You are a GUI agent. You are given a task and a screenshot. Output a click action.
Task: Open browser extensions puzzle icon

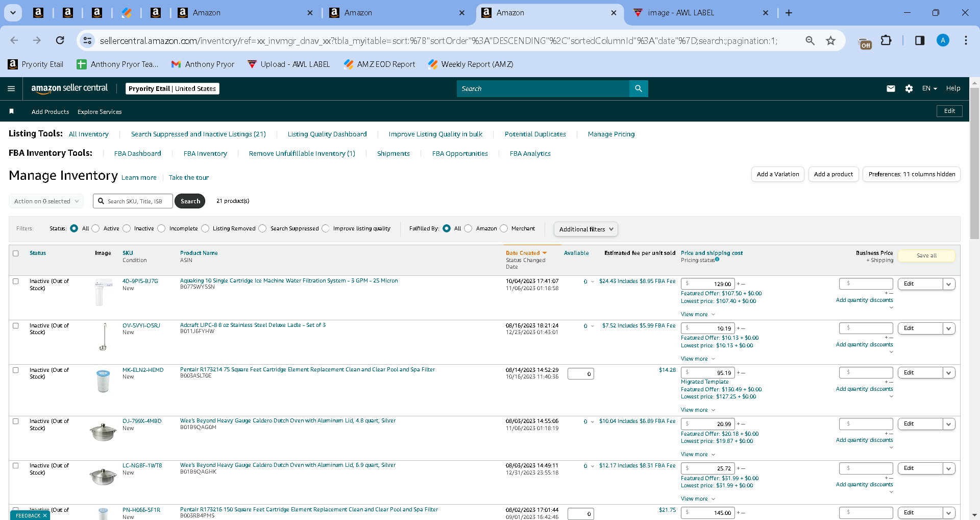click(x=886, y=40)
